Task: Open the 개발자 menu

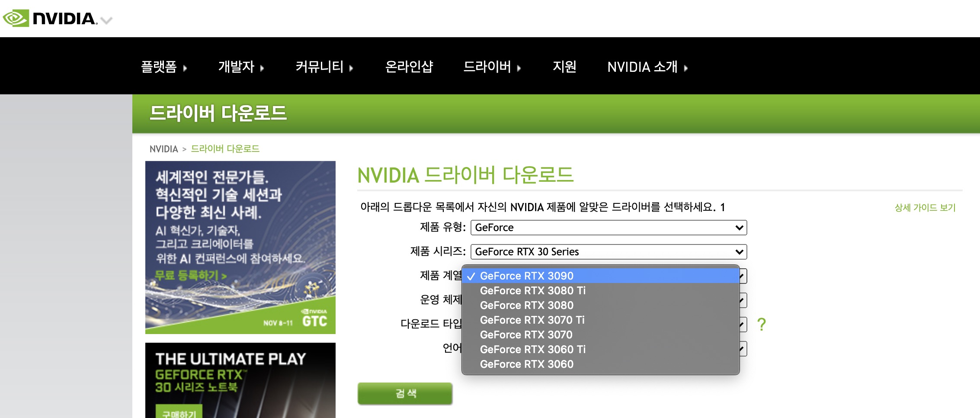Action: (241, 67)
